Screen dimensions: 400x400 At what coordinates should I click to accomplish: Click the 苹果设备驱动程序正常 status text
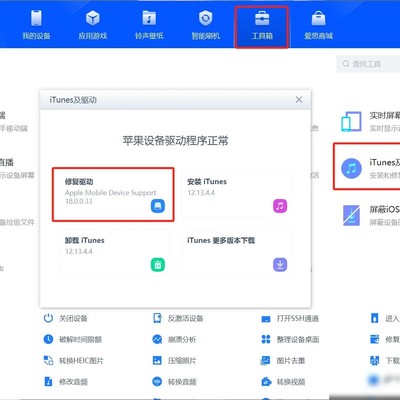click(175, 141)
